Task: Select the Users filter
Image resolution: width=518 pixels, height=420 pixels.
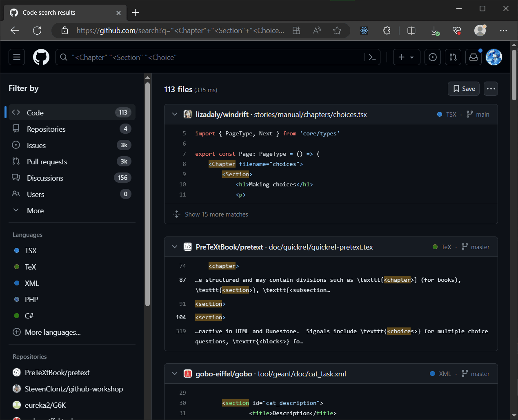Action: pos(72,194)
